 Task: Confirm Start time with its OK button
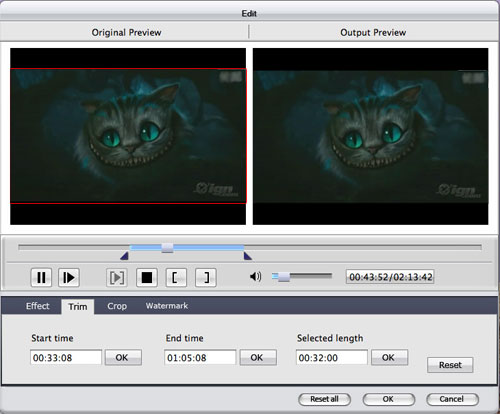pyautogui.click(x=123, y=357)
